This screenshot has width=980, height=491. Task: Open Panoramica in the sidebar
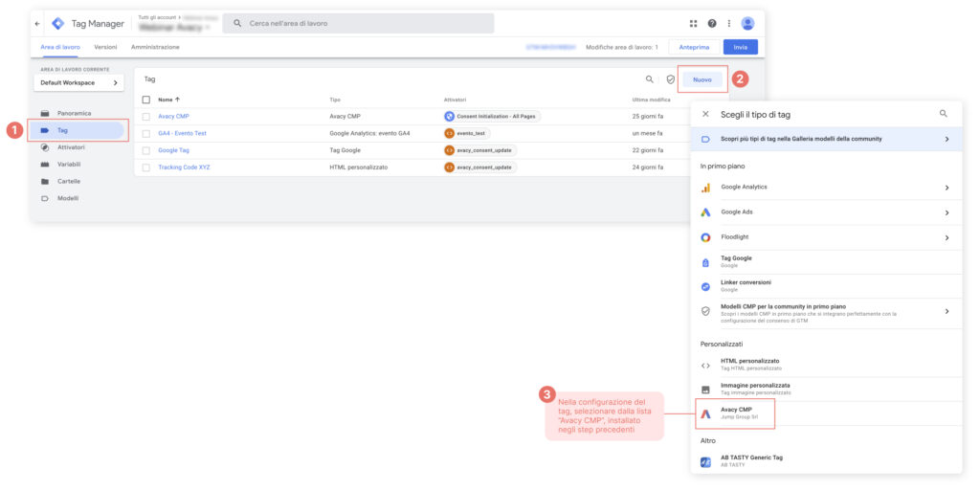[x=75, y=114]
